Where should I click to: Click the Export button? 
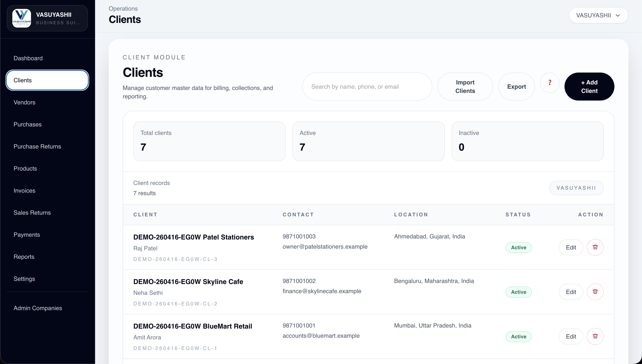point(516,87)
